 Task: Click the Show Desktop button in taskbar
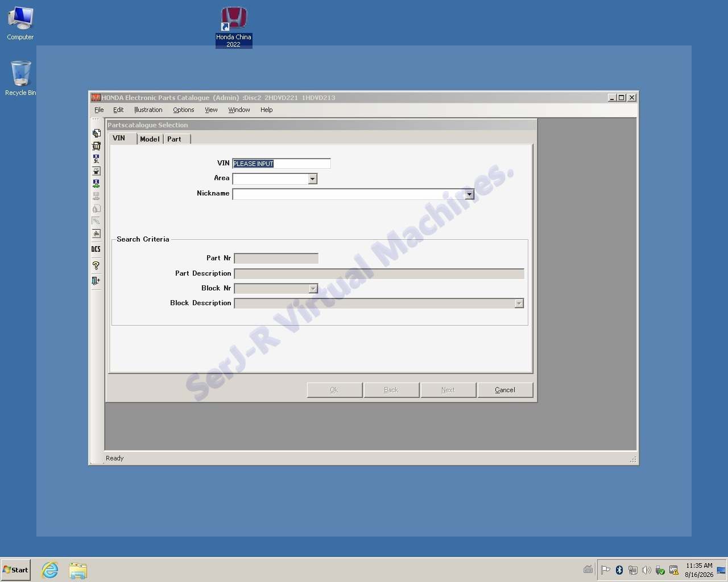(x=721, y=570)
